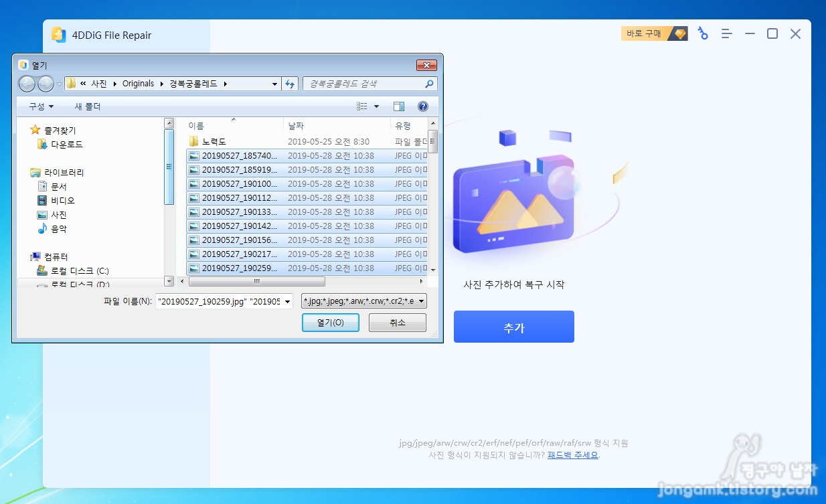826x504 pixels.
Task: Select file 20190527_190259
Action: 307,268
